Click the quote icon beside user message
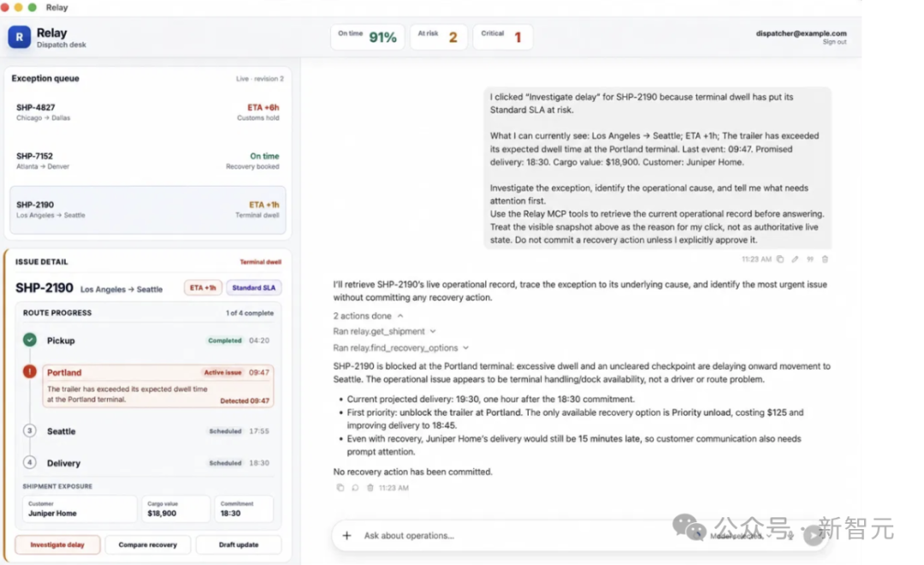This screenshot has height=565, width=924. pyautogui.click(x=810, y=259)
